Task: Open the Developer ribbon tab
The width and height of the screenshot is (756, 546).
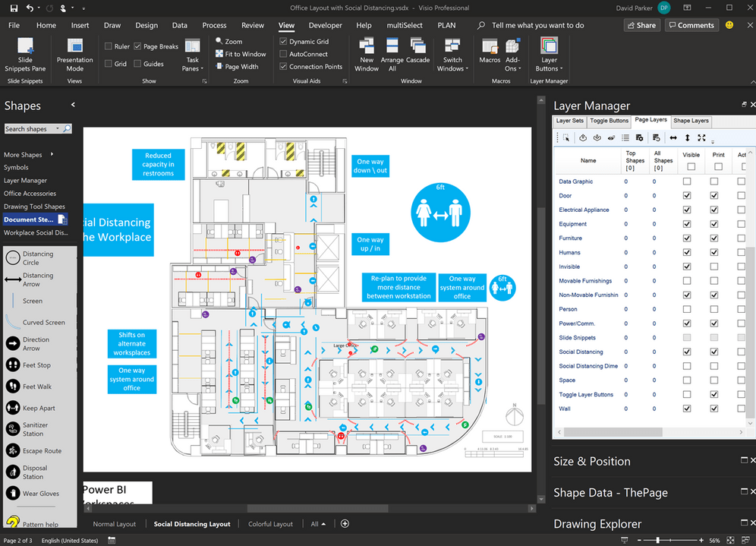Action: click(325, 25)
